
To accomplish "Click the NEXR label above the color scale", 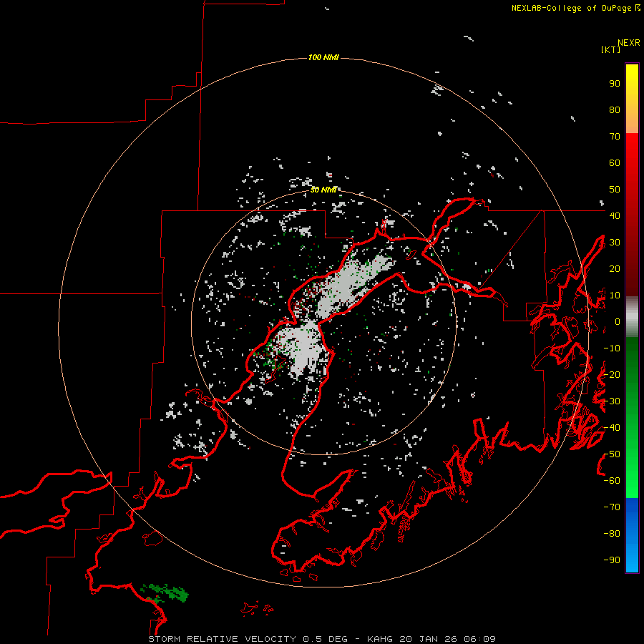I will (629, 43).
